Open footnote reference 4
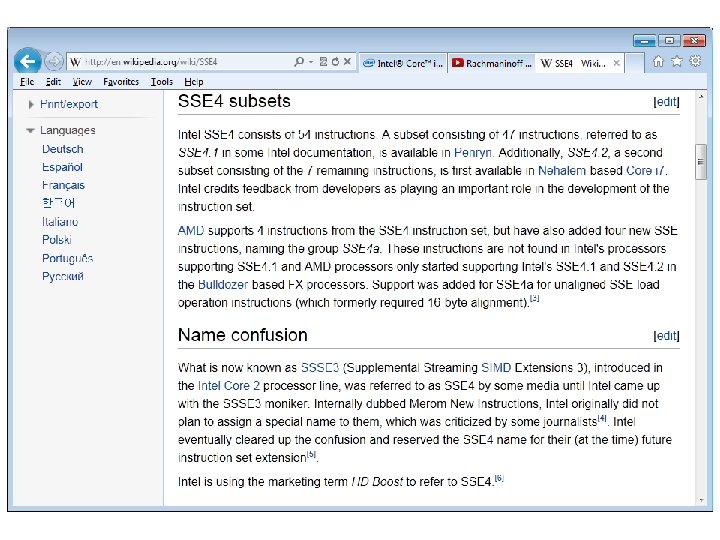 pyautogui.click(x=602, y=418)
